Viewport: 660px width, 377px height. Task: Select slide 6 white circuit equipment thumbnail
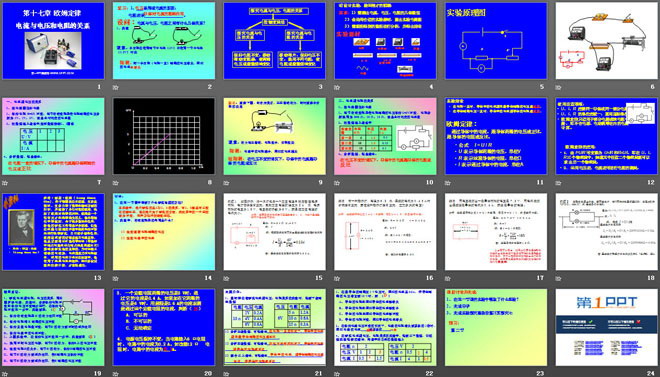coord(607,41)
